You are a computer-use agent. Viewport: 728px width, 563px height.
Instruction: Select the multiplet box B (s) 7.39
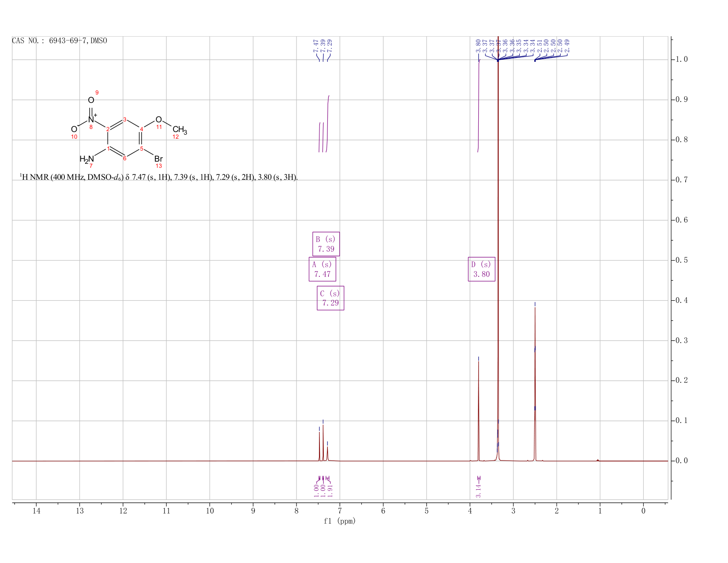(326, 244)
